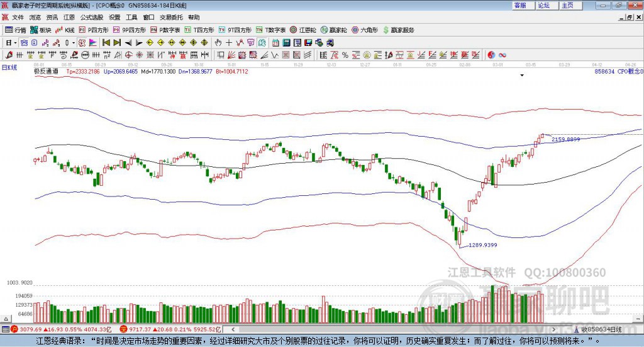Step chart left with black left arrow
The height and width of the screenshot is (347, 644).
click(x=128, y=43)
